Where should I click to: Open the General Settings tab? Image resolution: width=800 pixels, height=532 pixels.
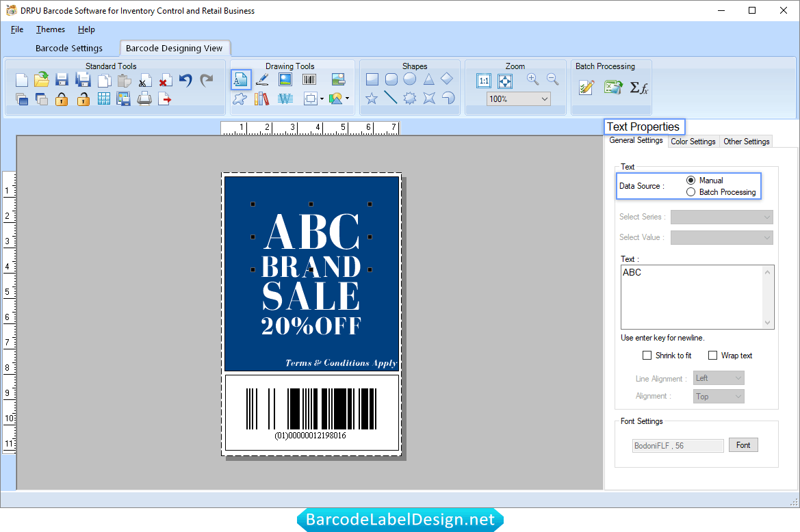point(636,141)
